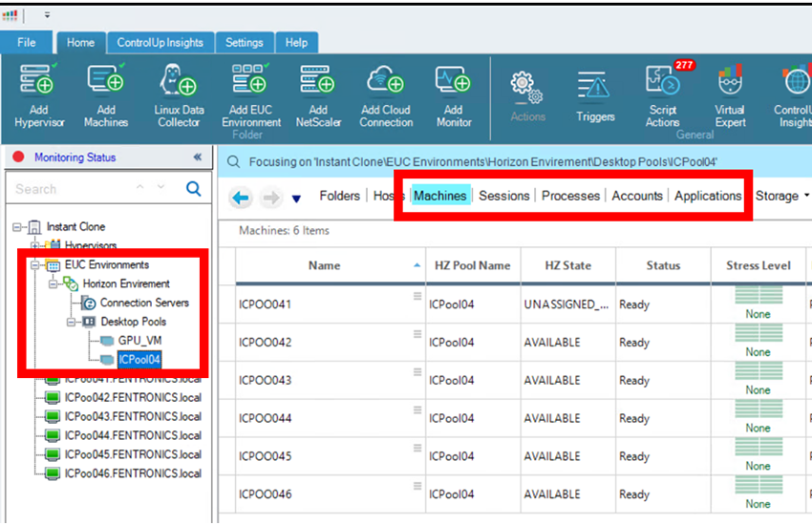Click the grey forward navigation arrow
The height and width of the screenshot is (524, 812).
click(x=271, y=197)
